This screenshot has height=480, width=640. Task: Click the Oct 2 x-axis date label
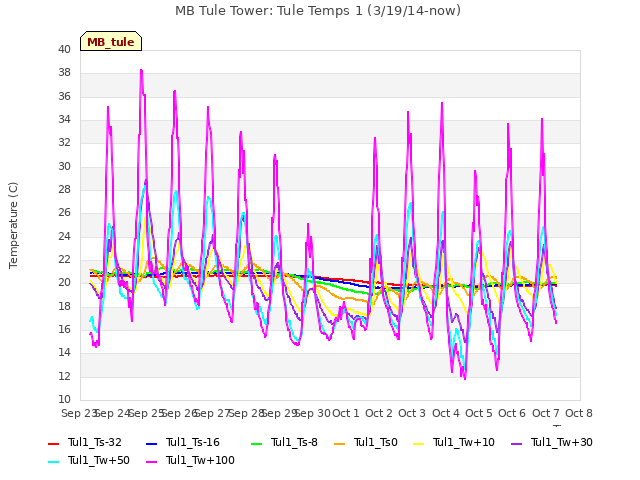(379, 413)
